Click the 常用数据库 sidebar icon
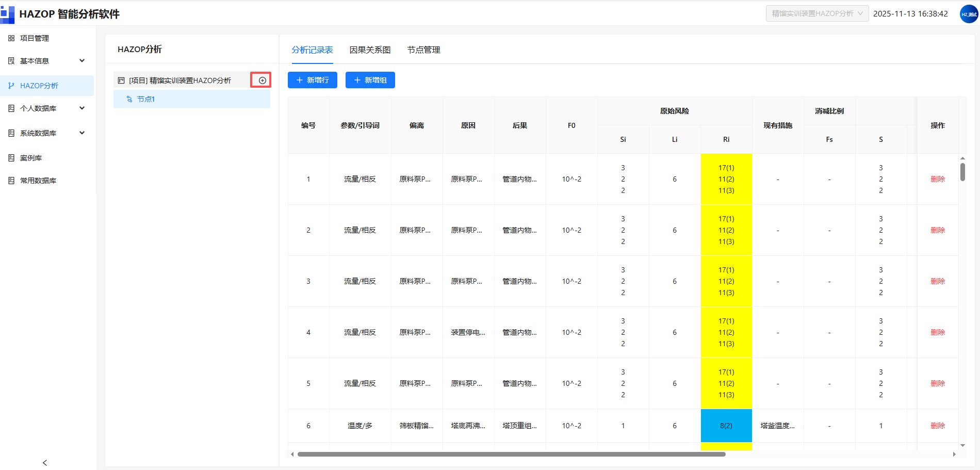Viewport: 980px width, 470px height. [11, 181]
